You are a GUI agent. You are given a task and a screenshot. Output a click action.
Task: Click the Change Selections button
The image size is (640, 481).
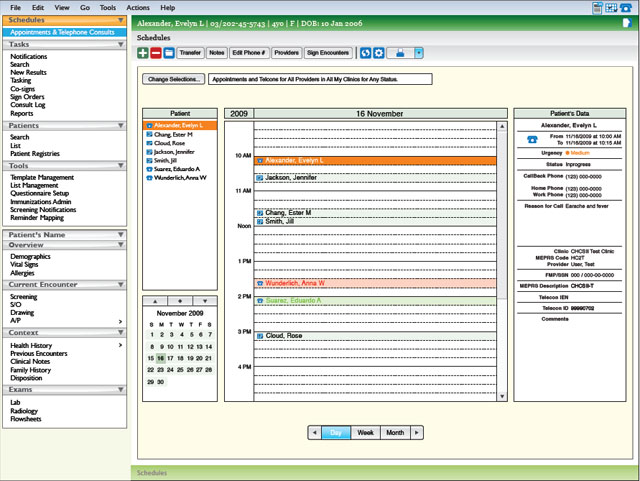coord(174,79)
